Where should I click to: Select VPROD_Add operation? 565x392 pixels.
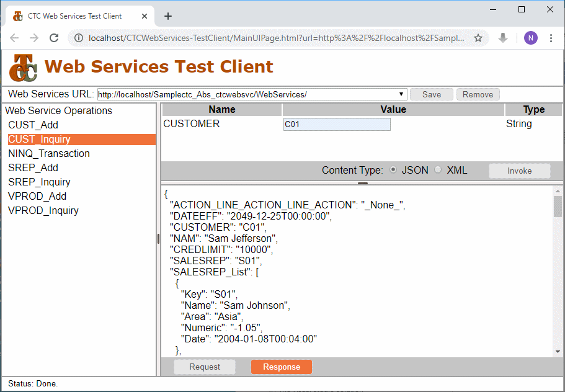pos(37,197)
